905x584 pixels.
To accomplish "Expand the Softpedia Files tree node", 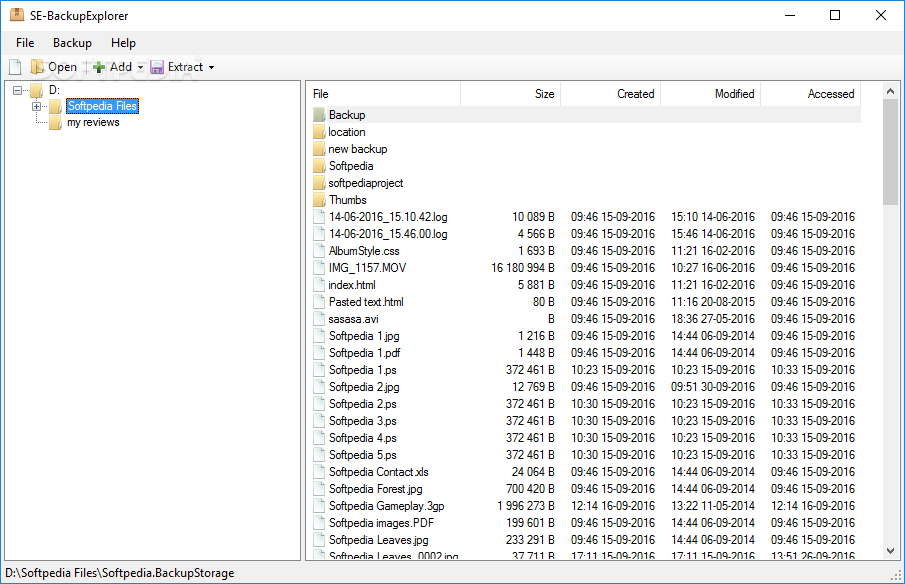I will pyautogui.click(x=36, y=106).
